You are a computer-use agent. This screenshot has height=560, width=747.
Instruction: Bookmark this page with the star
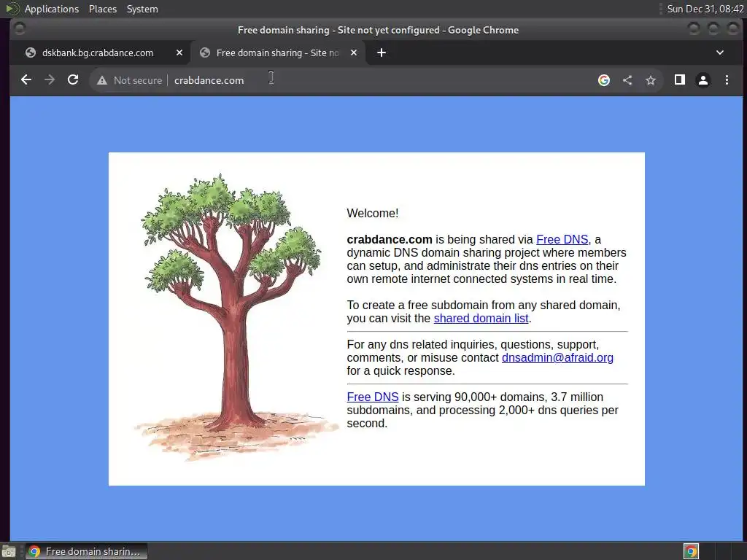pyautogui.click(x=651, y=80)
